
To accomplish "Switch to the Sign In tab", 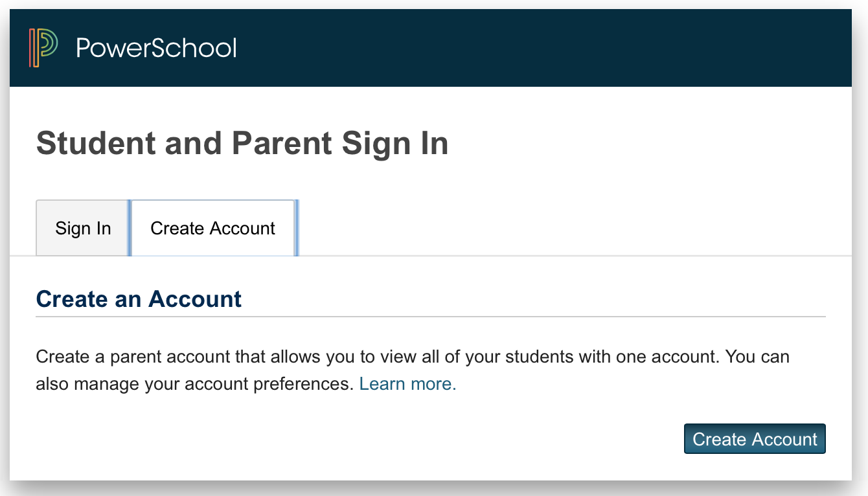I will click(83, 228).
